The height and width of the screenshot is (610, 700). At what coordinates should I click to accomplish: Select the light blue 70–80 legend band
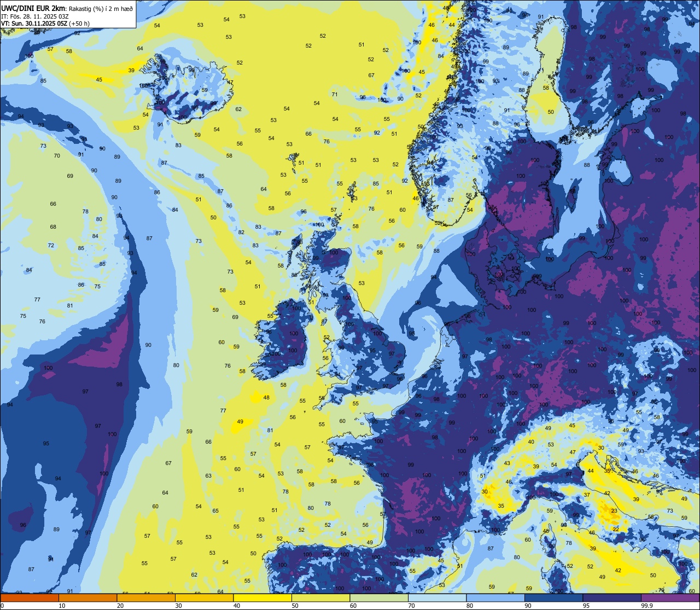(x=437, y=598)
